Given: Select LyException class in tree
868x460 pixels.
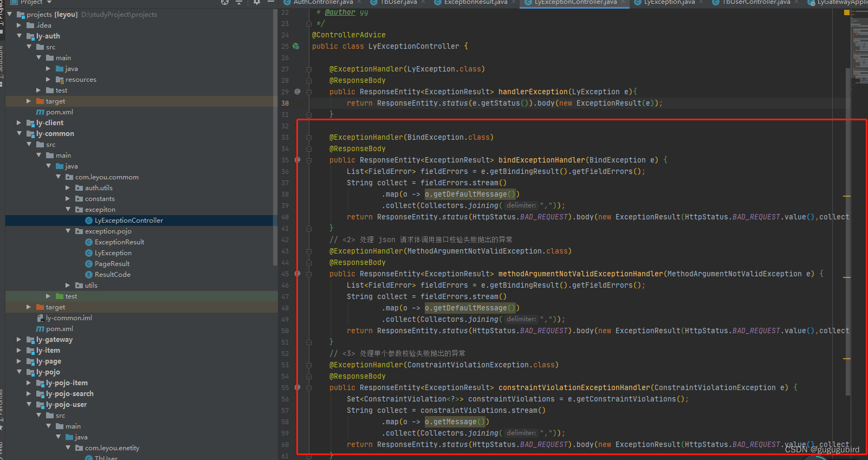Looking at the screenshot, I should click(113, 253).
